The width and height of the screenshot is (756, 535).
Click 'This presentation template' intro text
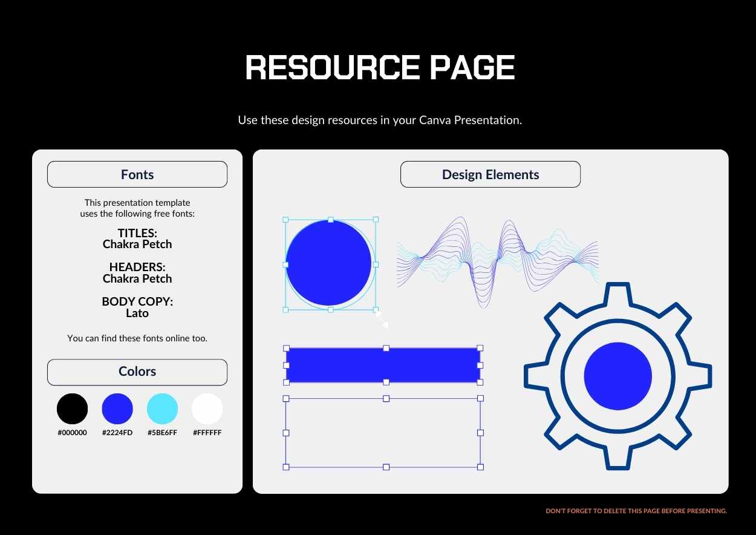coord(137,203)
